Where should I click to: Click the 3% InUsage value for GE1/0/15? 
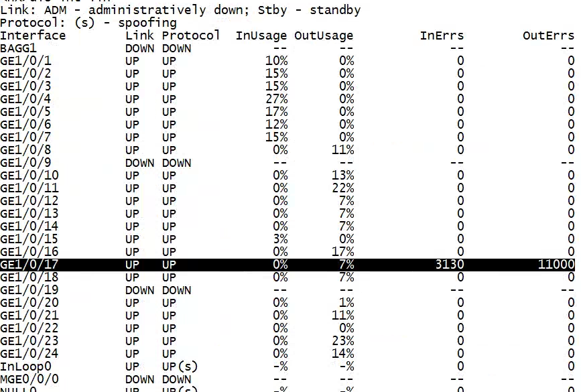click(280, 239)
